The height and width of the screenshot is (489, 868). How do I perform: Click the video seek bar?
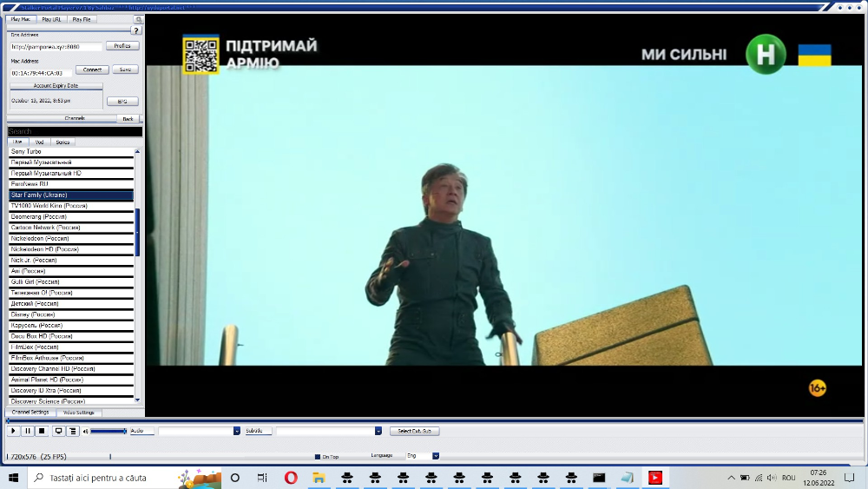pyautogui.click(x=435, y=421)
